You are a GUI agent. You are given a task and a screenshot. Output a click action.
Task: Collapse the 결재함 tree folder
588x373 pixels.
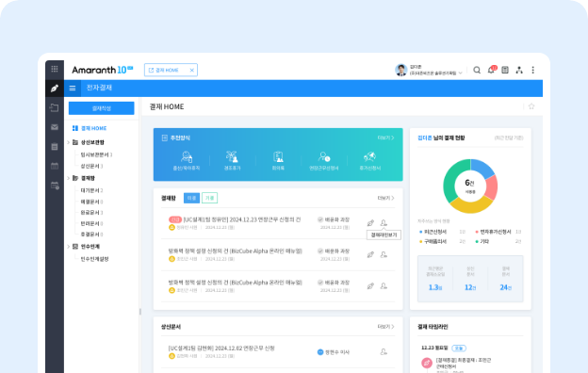69,178
